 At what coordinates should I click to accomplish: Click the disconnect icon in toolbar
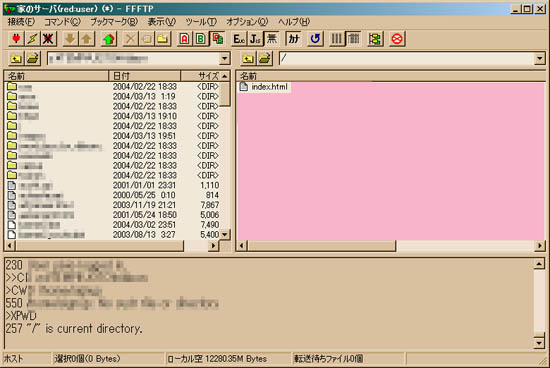tap(48, 39)
